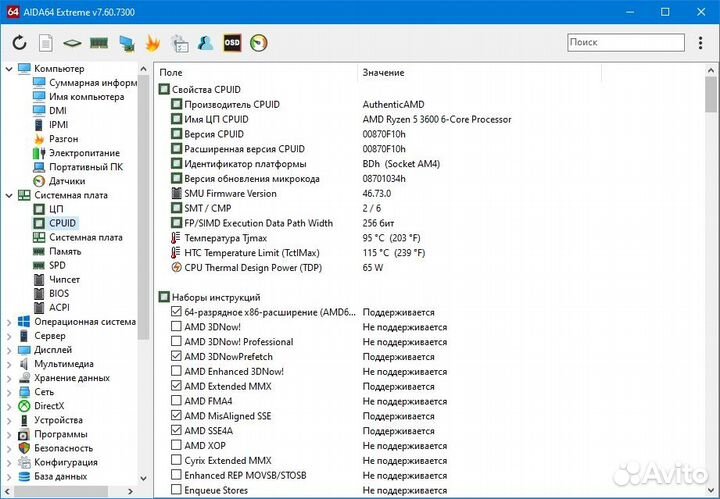Select Портативный ПК tree item
The height and width of the screenshot is (499, 720).
coord(78,167)
